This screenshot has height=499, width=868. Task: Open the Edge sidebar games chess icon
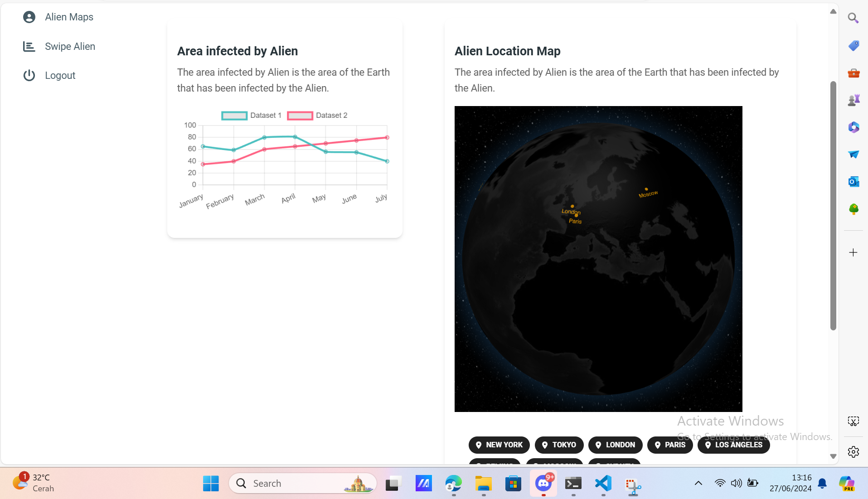(853, 100)
